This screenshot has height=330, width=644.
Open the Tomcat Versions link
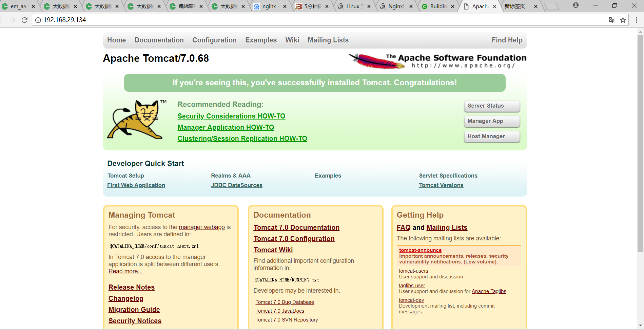coord(441,185)
